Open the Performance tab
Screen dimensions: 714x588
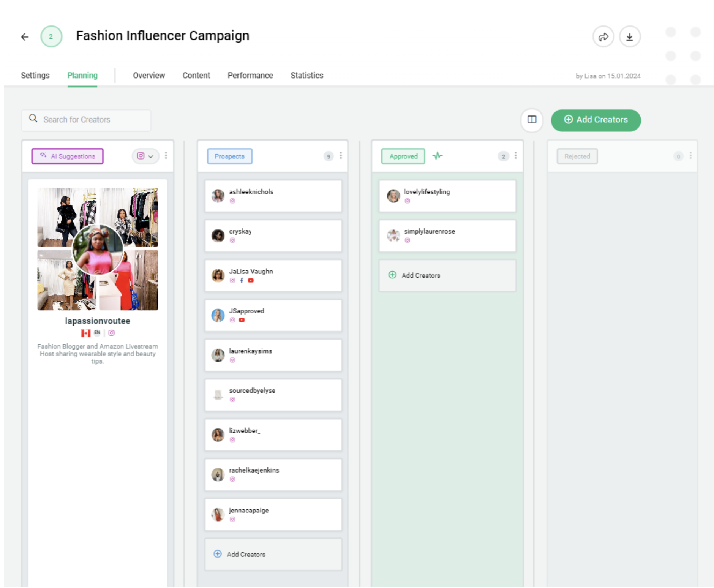250,75
